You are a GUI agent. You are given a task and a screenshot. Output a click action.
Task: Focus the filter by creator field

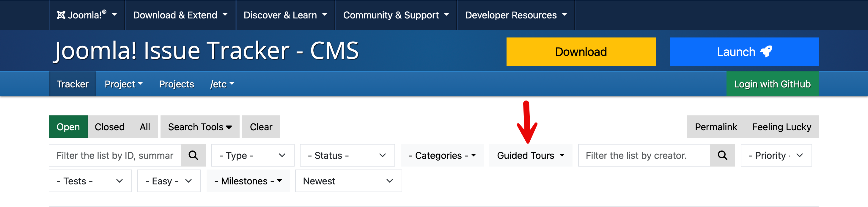pyautogui.click(x=644, y=155)
